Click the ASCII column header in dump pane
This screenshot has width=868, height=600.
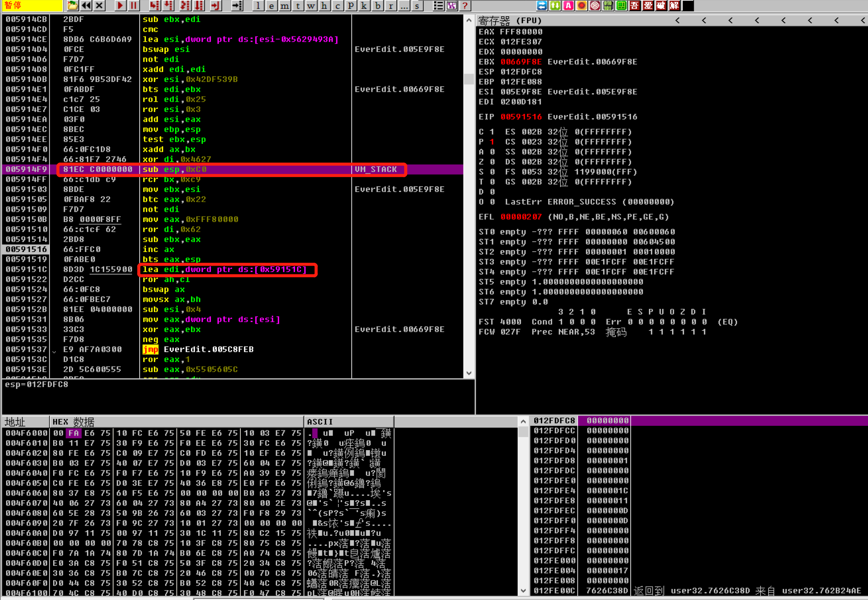(x=349, y=422)
